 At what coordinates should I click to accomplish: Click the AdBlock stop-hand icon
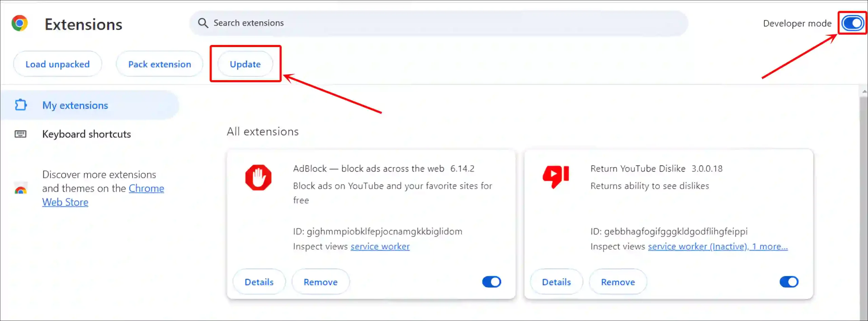pyautogui.click(x=258, y=177)
